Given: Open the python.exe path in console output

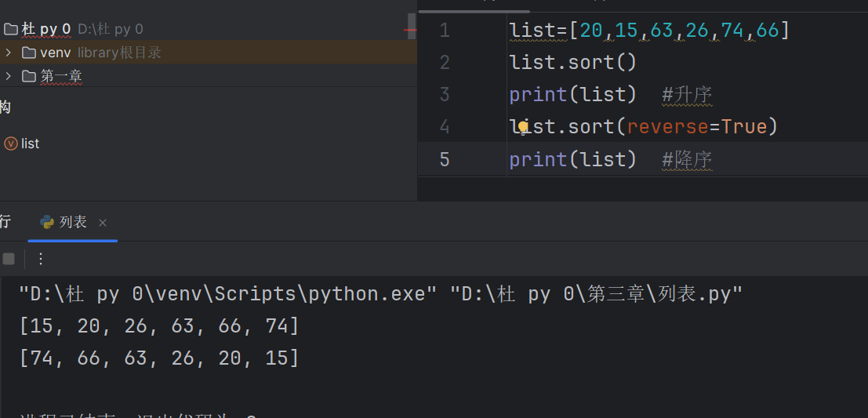Looking at the screenshot, I should click(x=227, y=294).
